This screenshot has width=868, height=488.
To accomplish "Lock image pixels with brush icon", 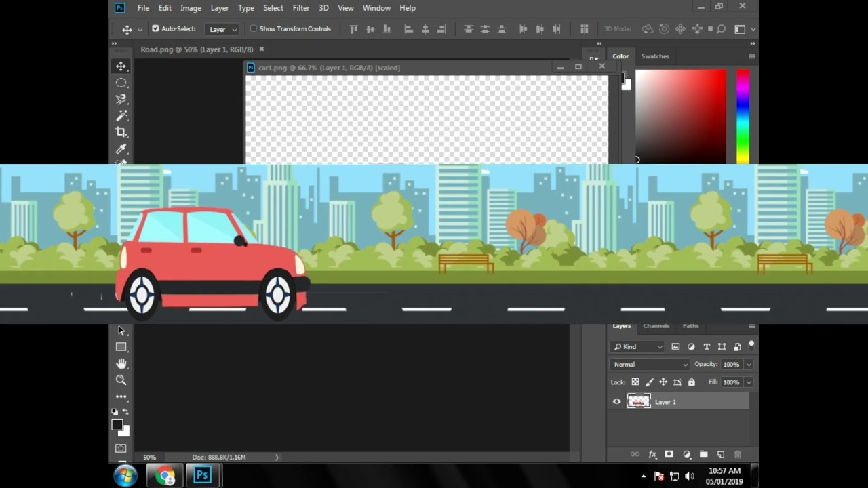I will [x=650, y=382].
